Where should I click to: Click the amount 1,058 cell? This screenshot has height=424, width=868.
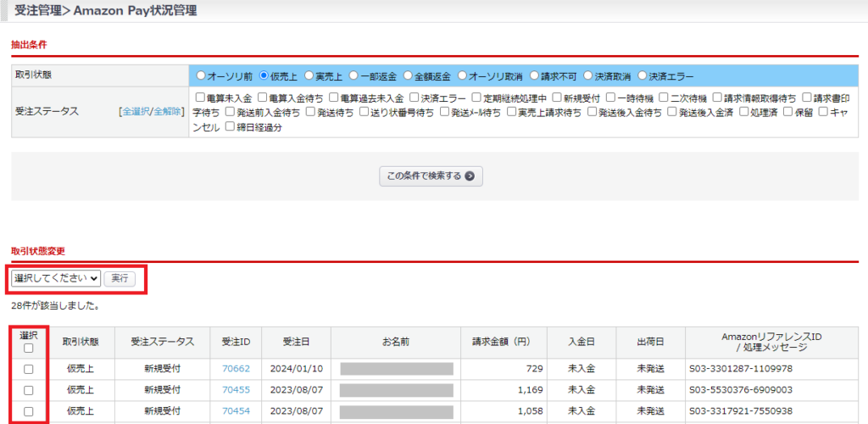tap(504, 411)
